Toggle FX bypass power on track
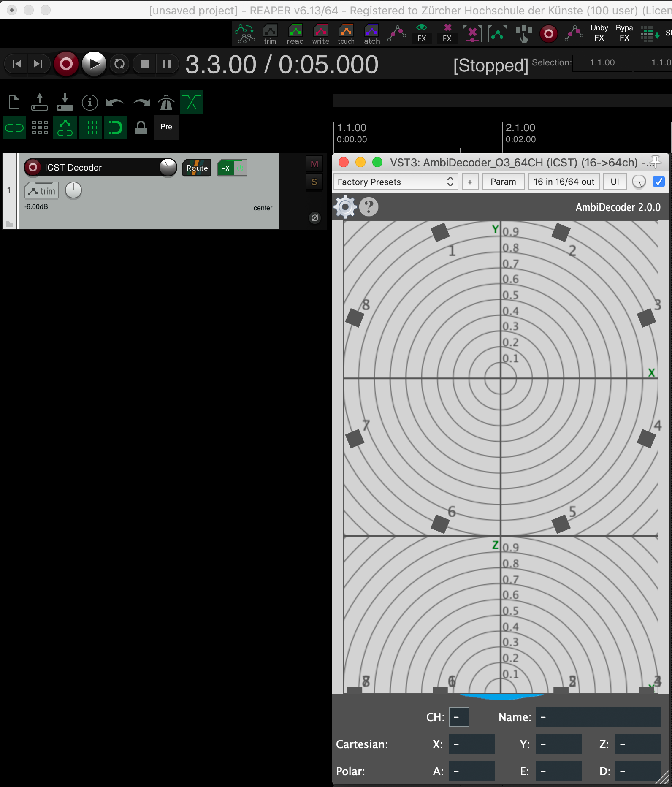Viewport: 672px width, 787px height. (x=240, y=168)
